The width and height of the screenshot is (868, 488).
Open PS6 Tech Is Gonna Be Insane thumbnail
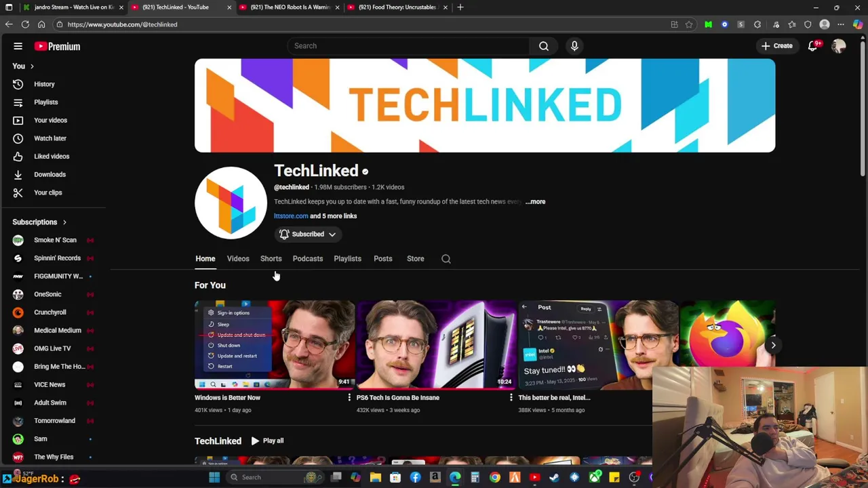[437, 345]
